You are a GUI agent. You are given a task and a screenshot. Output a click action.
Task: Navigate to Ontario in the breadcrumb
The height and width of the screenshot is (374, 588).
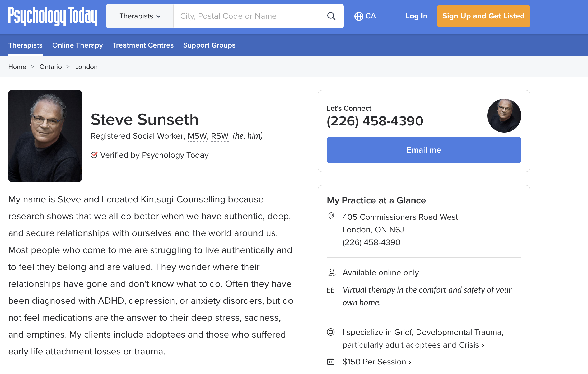tap(50, 67)
